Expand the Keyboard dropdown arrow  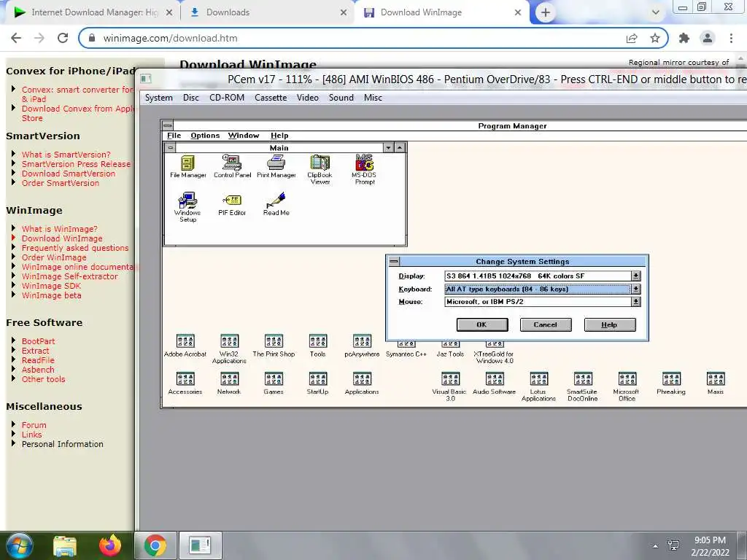pyautogui.click(x=636, y=289)
